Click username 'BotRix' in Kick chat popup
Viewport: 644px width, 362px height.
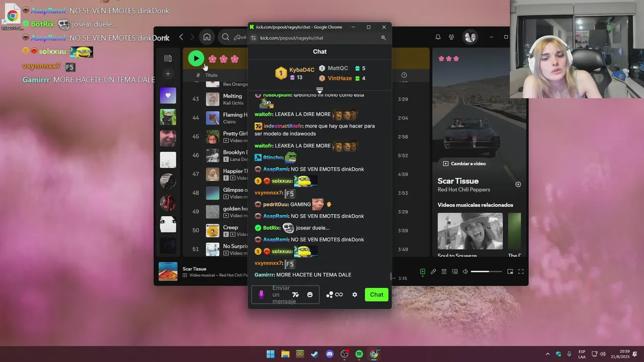pyautogui.click(x=272, y=228)
